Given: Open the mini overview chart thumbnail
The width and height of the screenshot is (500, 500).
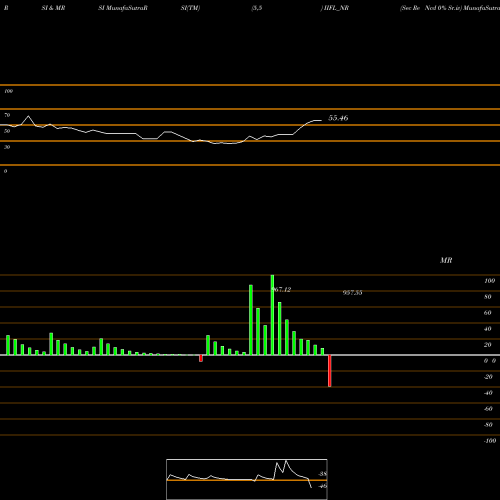Looking at the screenshot, I should (247, 479).
